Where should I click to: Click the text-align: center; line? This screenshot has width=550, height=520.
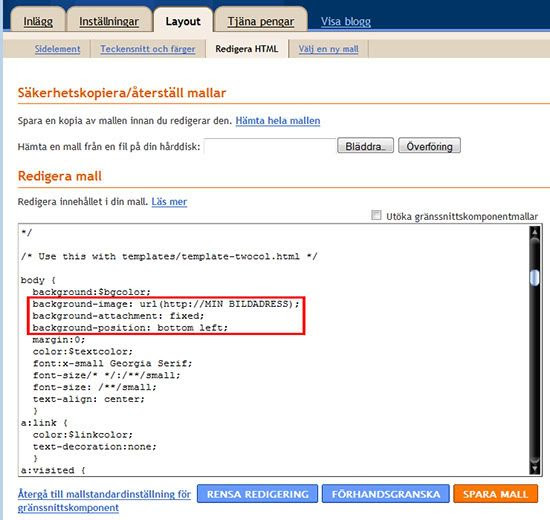(x=88, y=399)
